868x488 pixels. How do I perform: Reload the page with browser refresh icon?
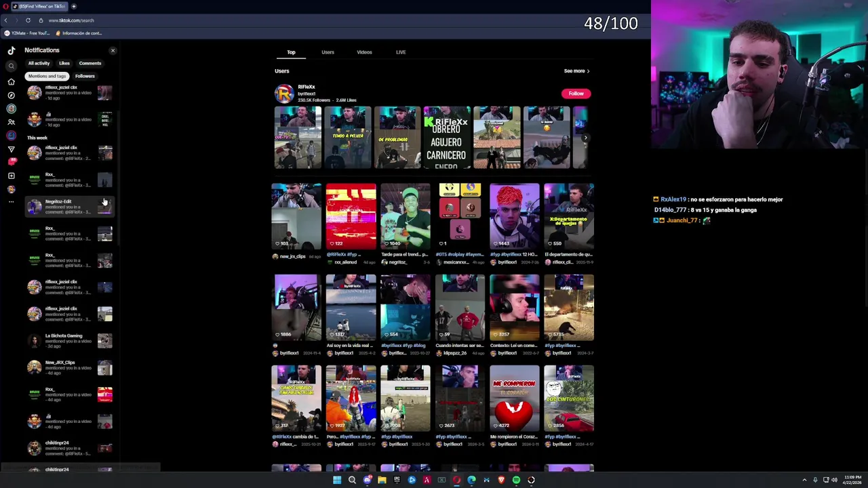(x=28, y=20)
